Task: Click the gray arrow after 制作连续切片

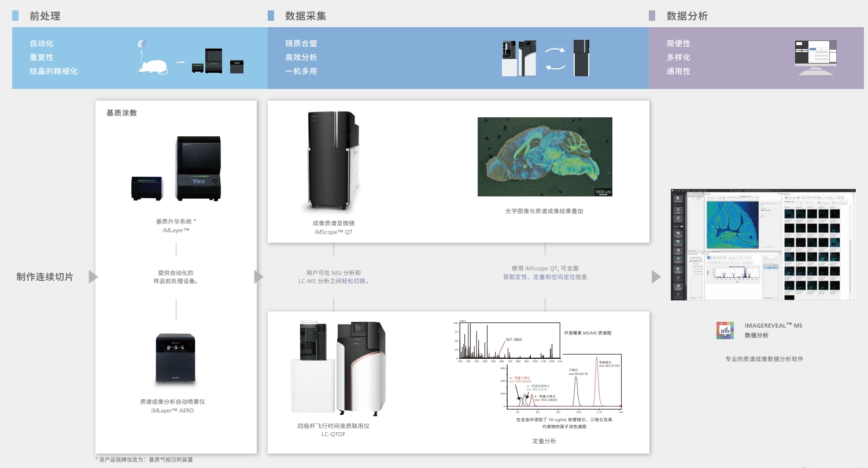Action: click(93, 277)
